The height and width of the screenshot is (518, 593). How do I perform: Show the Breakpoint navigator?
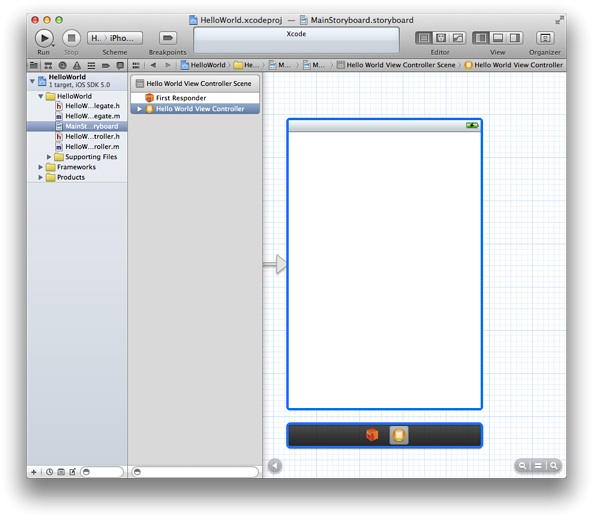click(106, 65)
